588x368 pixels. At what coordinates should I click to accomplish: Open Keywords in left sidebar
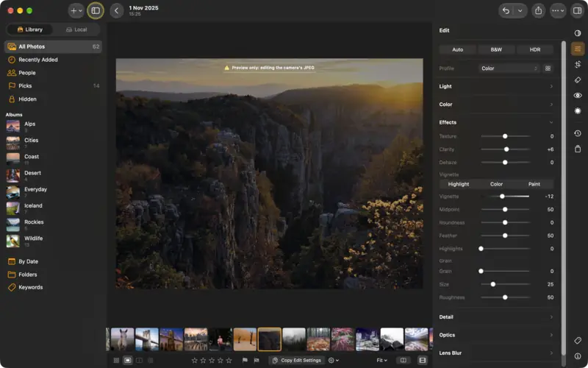(x=53, y=287)
